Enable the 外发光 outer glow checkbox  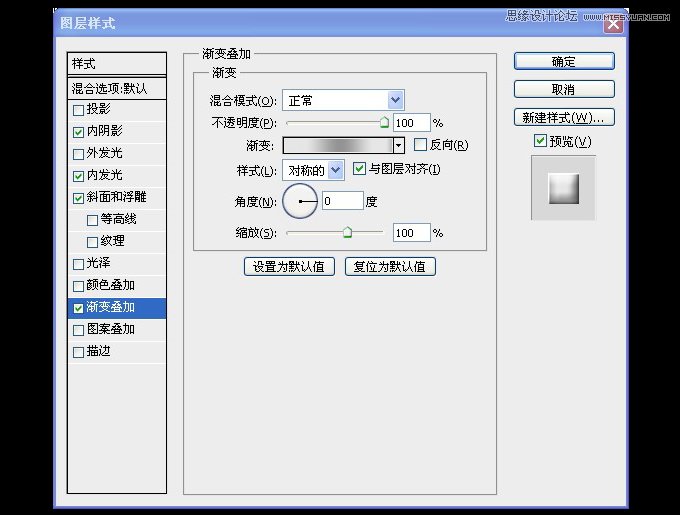click(78, 154)
